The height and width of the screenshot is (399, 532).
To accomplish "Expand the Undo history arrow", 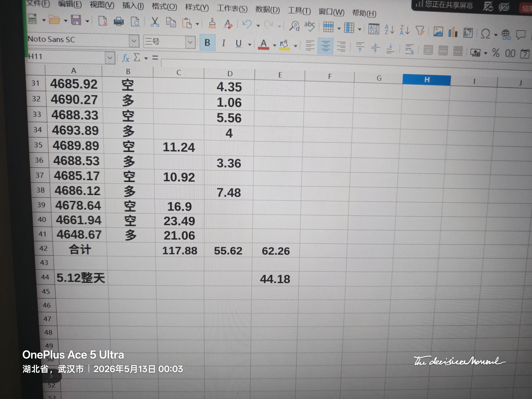I will pyautogui.click(x=258, y=25).
